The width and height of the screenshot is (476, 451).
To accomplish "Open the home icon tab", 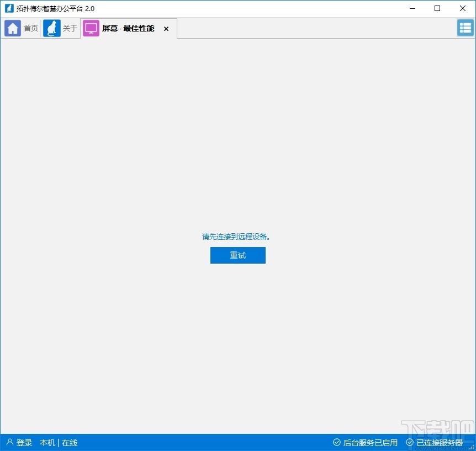I will [13, 28].
